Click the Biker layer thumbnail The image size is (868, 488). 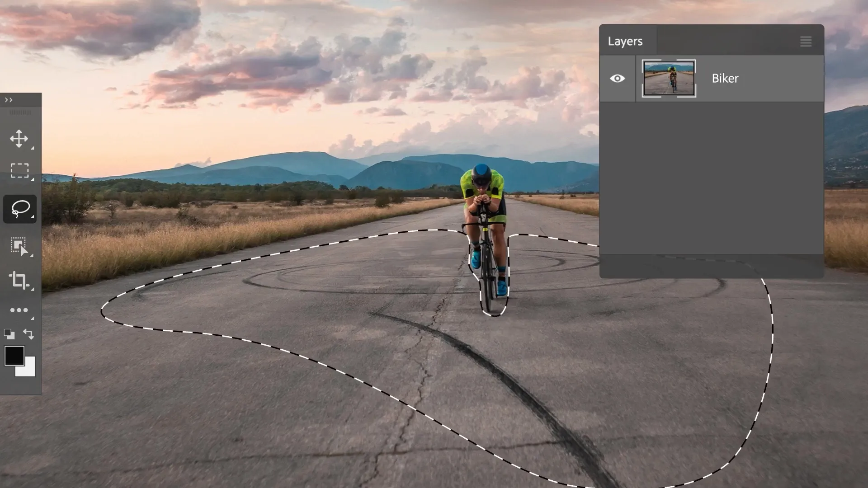tap(669, 78)
